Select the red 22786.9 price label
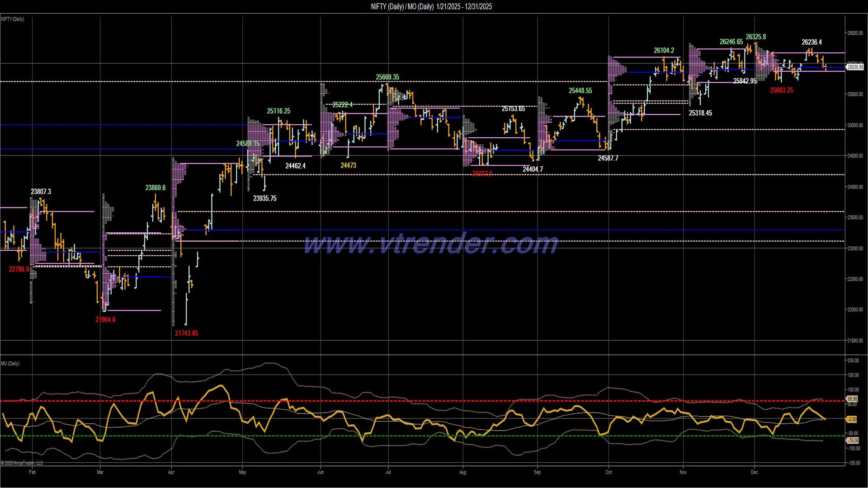The height and width of the screenshot is (488, 868). point(19,268)
